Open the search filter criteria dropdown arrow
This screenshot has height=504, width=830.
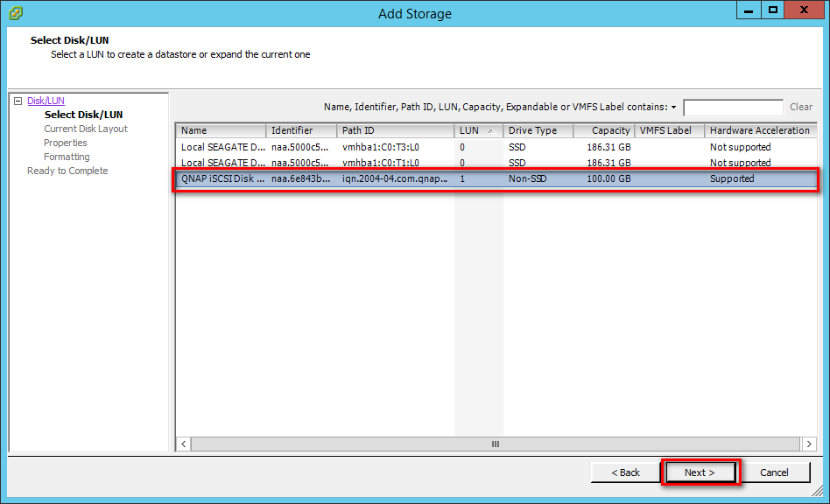[673, 108]
